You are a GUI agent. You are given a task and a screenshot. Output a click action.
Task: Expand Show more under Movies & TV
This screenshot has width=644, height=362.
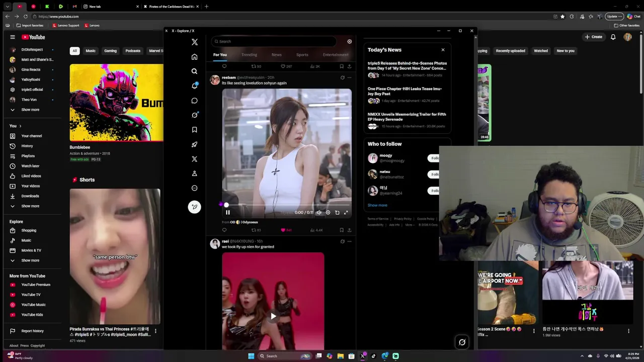pos(30,260)
